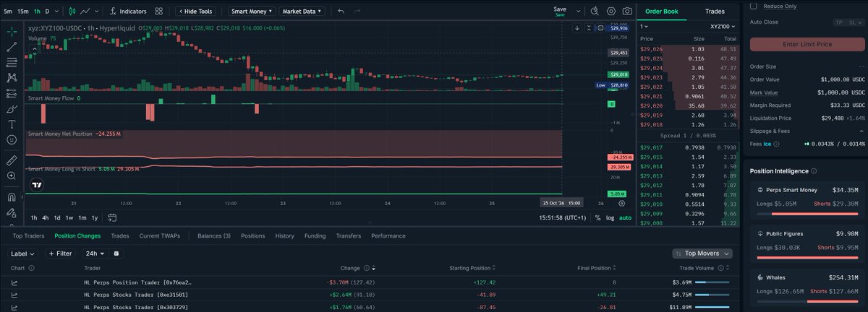Open chart icon for Stocks Trader 0xe31501 row

(x=14, y=295)
